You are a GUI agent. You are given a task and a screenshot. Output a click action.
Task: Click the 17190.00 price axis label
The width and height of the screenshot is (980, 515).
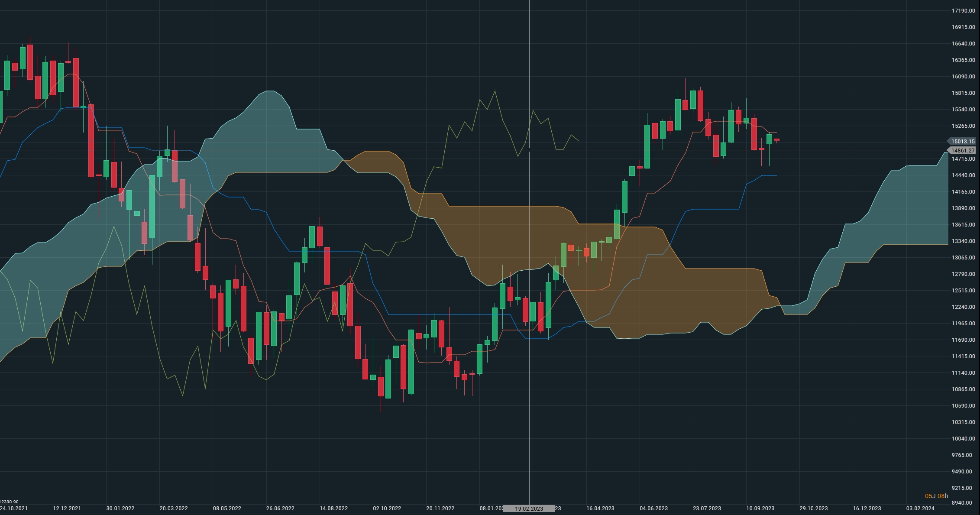click(963, 11)
